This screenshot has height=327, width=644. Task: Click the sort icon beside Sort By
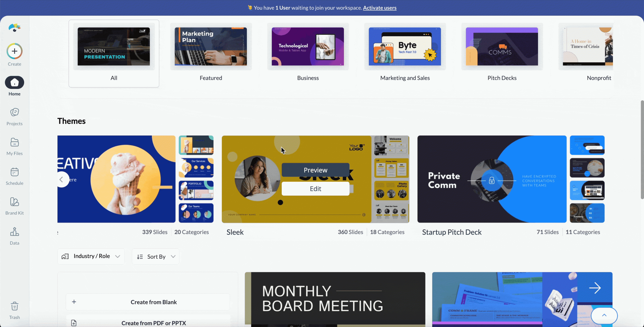coord(140,257)
